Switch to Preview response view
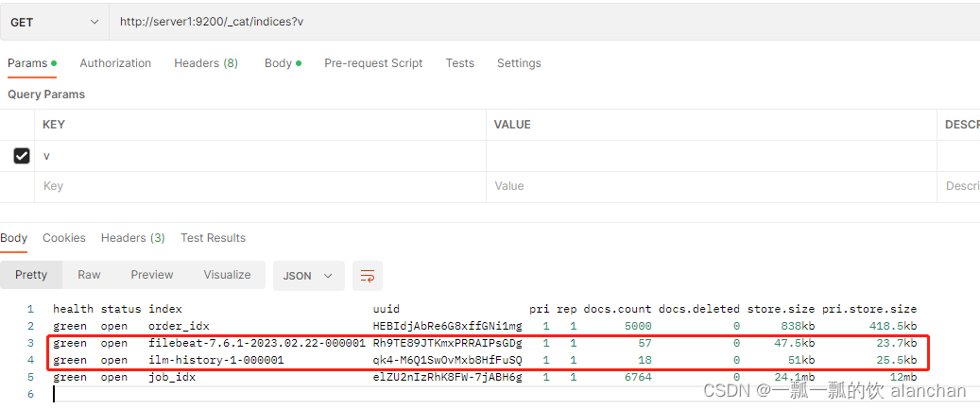 (152, 275)
